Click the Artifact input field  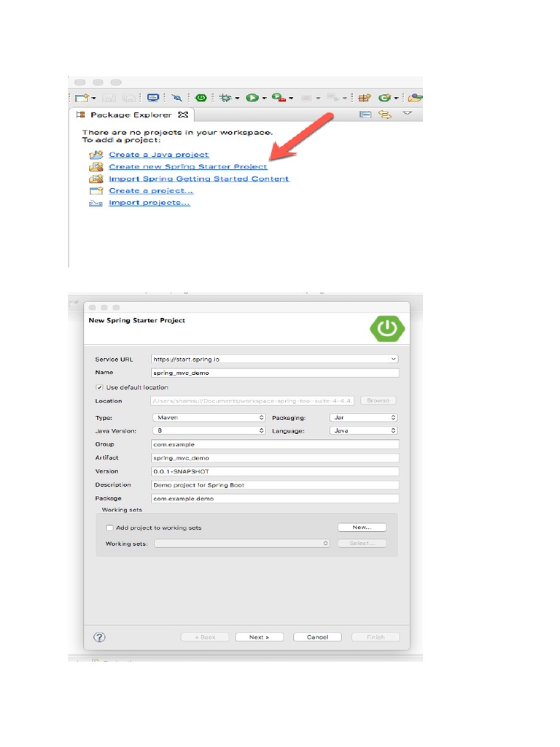[275, 458]
